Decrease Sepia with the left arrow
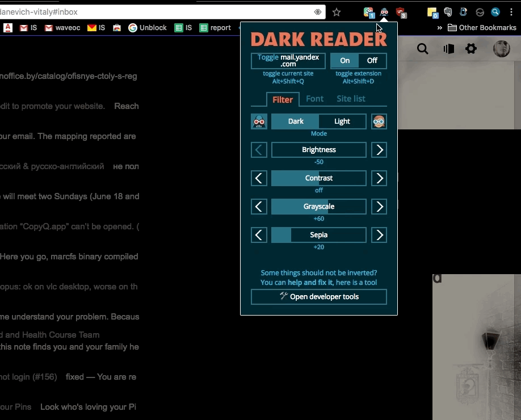The image size is (521, 420). tap(259, 235)
